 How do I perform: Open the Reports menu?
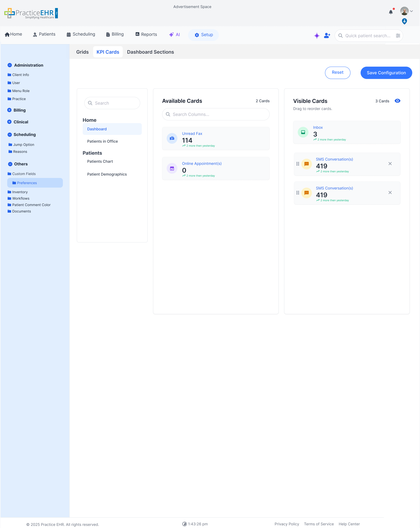pos(146,34)
